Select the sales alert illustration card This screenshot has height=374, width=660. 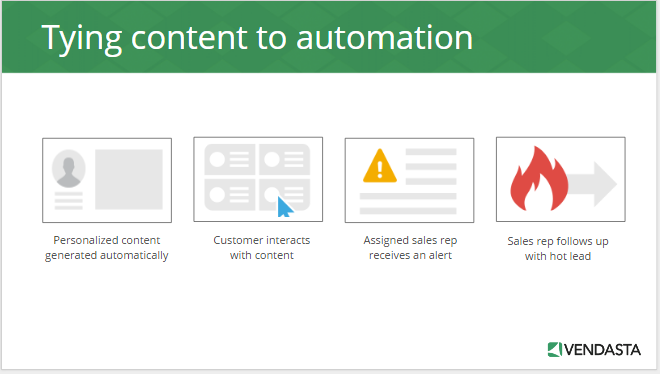[x=409, y=180]
